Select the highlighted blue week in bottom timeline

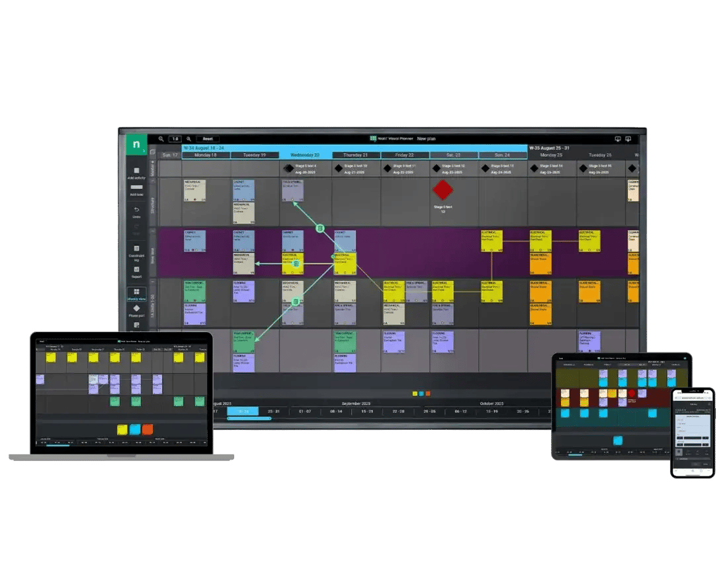click(243, 411)
